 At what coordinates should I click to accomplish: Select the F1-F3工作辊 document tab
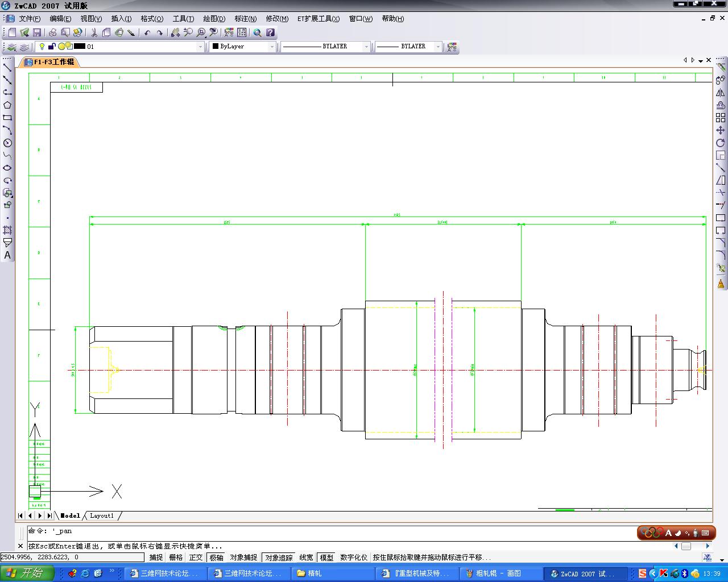click(x=49, y=62)
